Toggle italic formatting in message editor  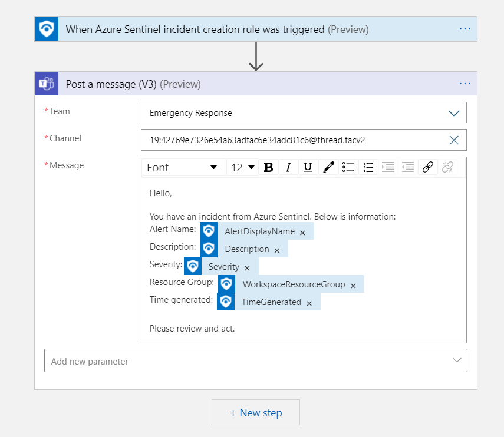point(288,168)
